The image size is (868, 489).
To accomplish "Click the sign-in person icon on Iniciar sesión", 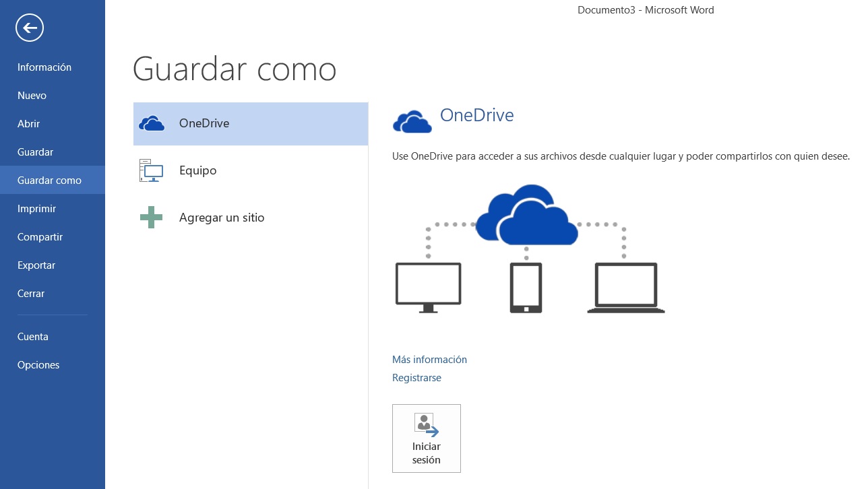I will point(427,425).
